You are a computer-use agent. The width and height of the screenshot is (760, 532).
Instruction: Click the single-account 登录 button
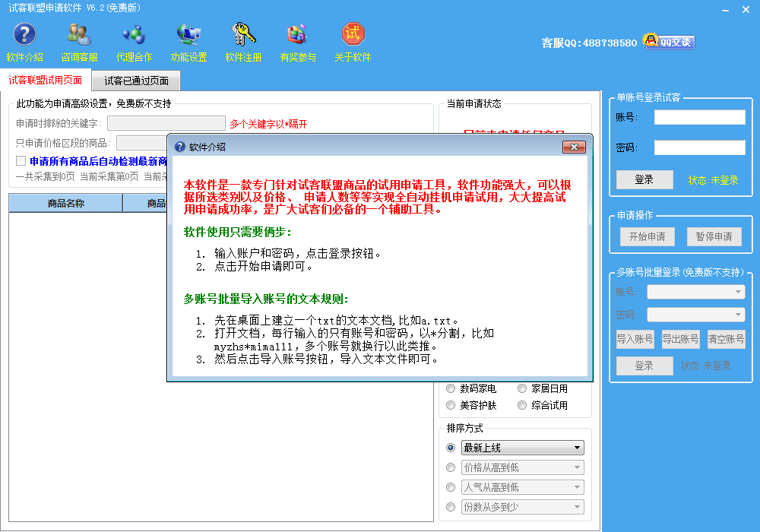[x=644, y=179]
